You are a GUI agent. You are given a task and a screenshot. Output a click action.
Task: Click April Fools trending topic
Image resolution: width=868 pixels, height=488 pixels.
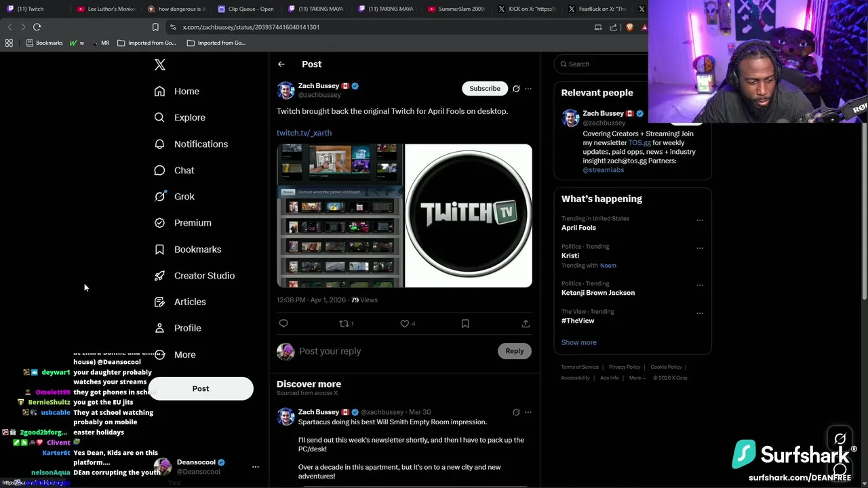click(x=578, y=228)
